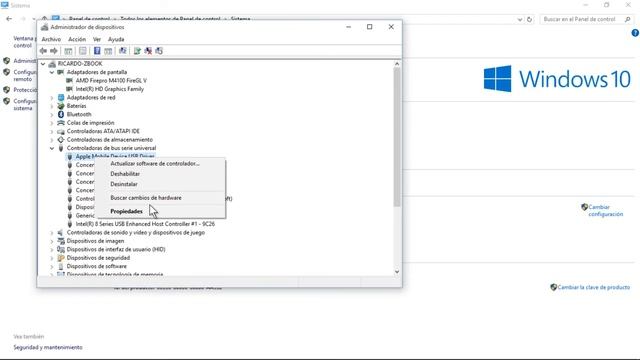
Task: Open the Ayuda menu
Action: click(x=116, y=39)
